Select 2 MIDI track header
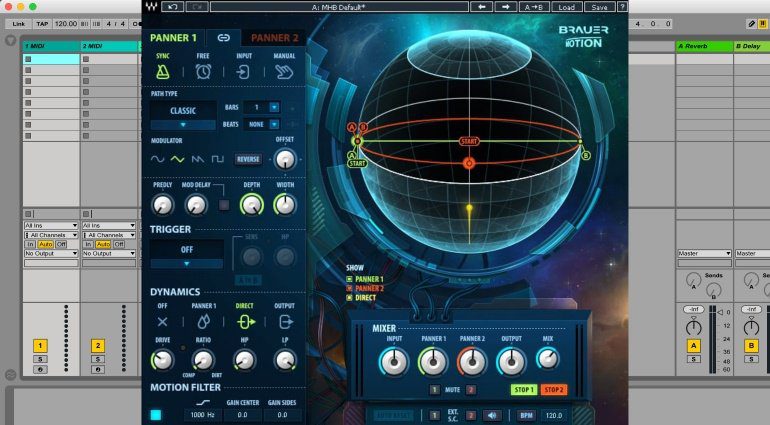Screen dimensions: 770x425 tap(110, 46)
